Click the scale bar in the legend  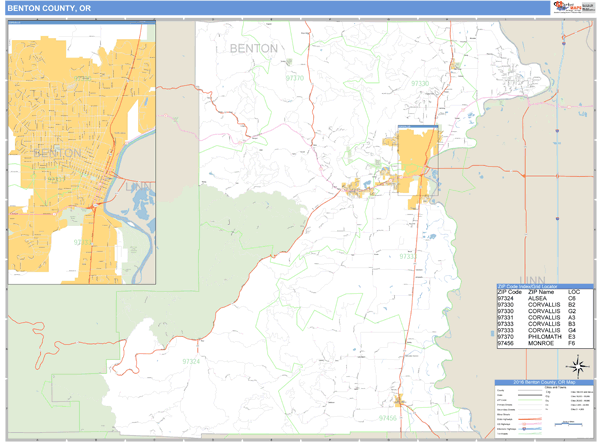pyautogui.click(x=568, y=424)
